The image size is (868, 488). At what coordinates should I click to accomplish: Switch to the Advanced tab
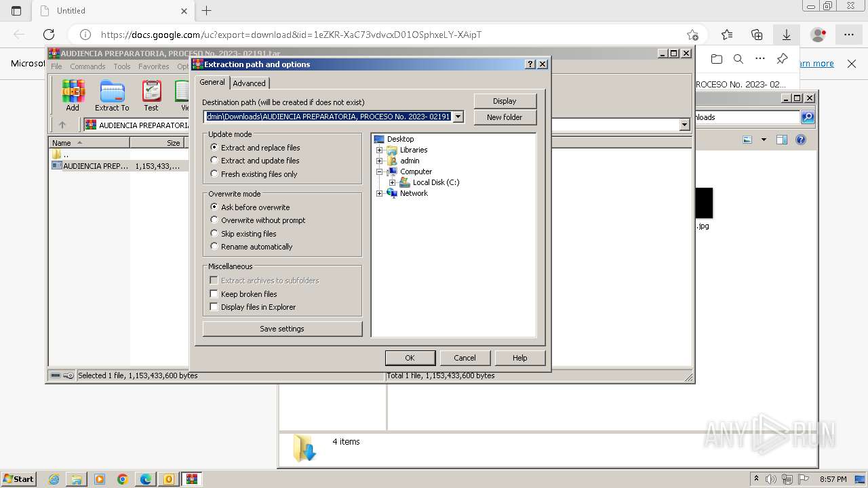(x=249, y=83)
